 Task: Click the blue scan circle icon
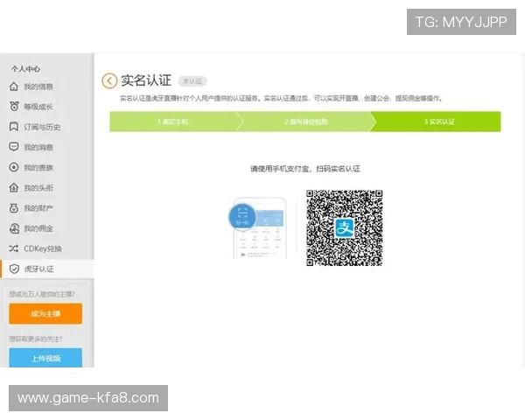coord(242,217)
